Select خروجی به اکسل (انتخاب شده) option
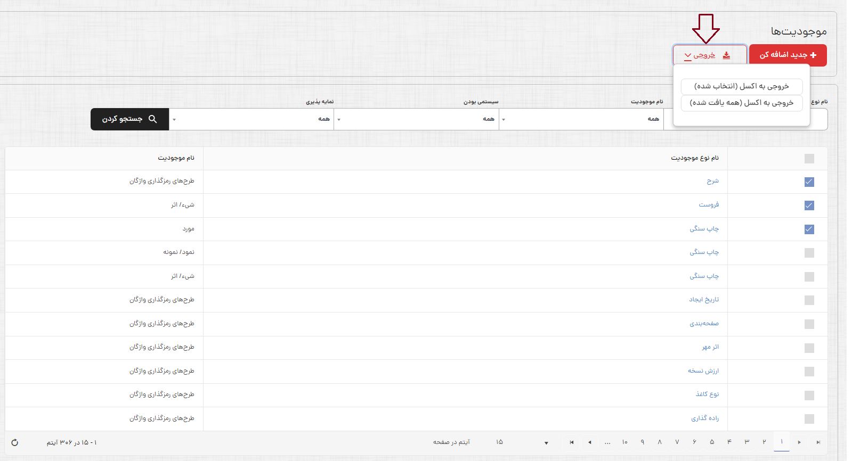 pyautogui.click(x=741, y=86)
